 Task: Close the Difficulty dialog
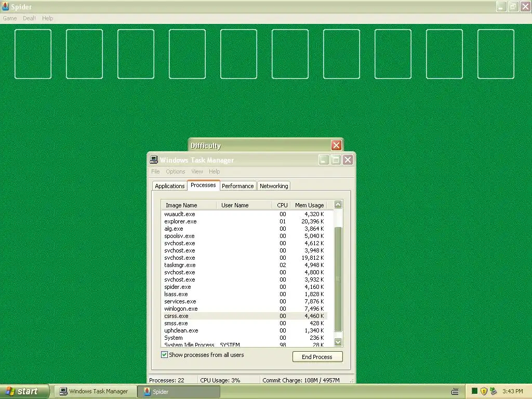336,145
